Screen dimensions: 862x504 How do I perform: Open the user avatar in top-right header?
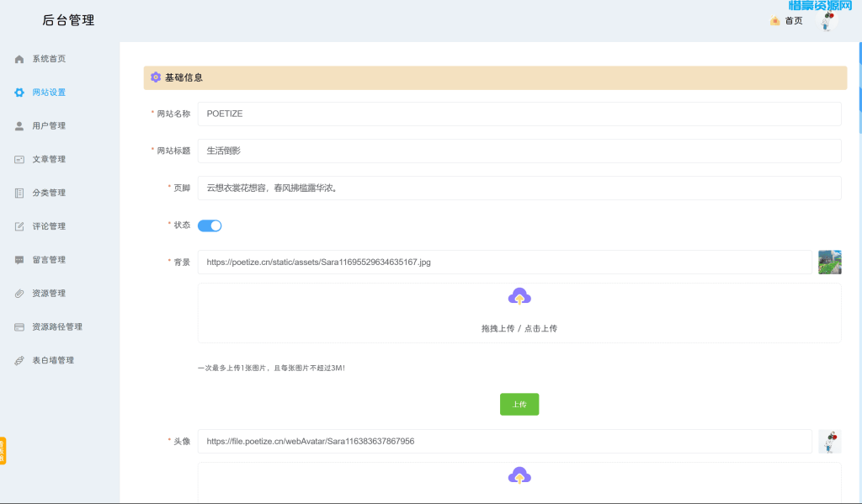tap(828, 21)
